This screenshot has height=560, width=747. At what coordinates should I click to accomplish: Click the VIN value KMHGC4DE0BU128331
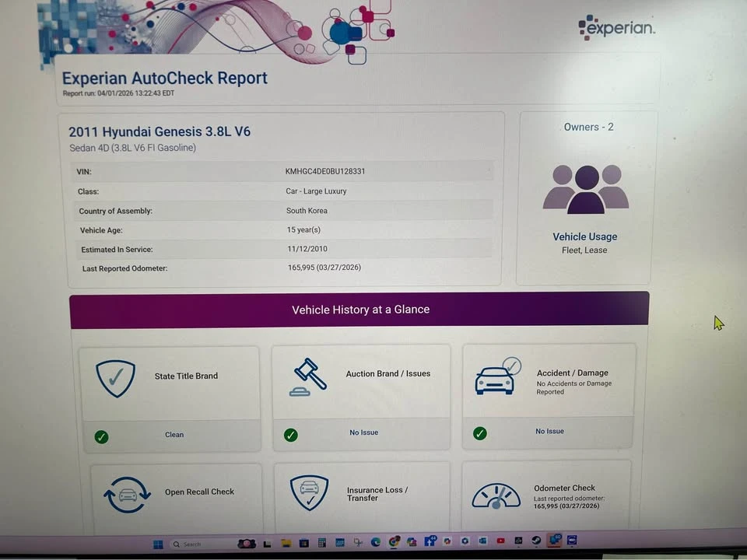325,171
